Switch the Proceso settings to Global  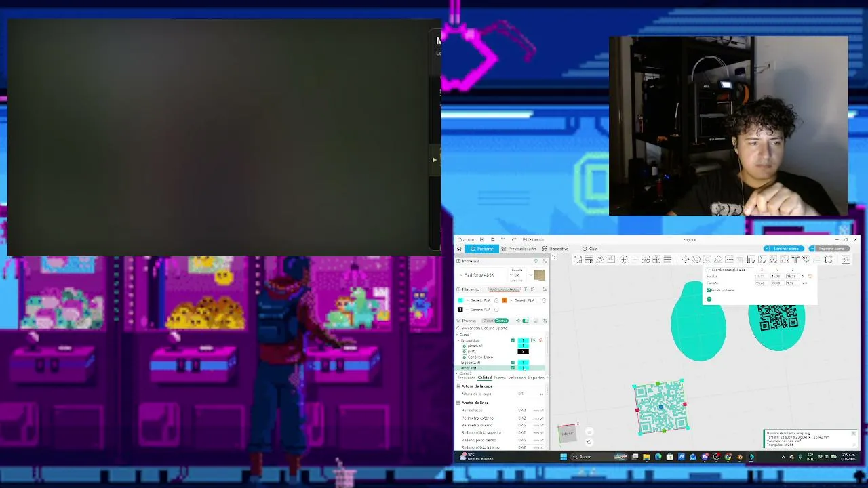[x=488, y=321]
